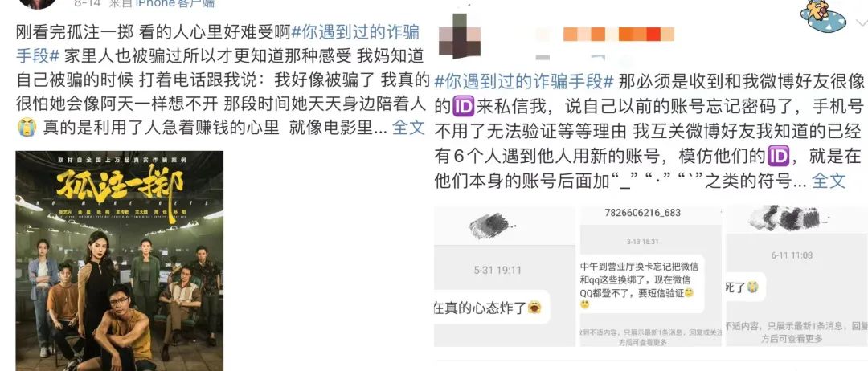The width and height of the screenshot is (868, 371).
Task: Click the pixelated avatar of right post
Action: [x=458, y=36]
